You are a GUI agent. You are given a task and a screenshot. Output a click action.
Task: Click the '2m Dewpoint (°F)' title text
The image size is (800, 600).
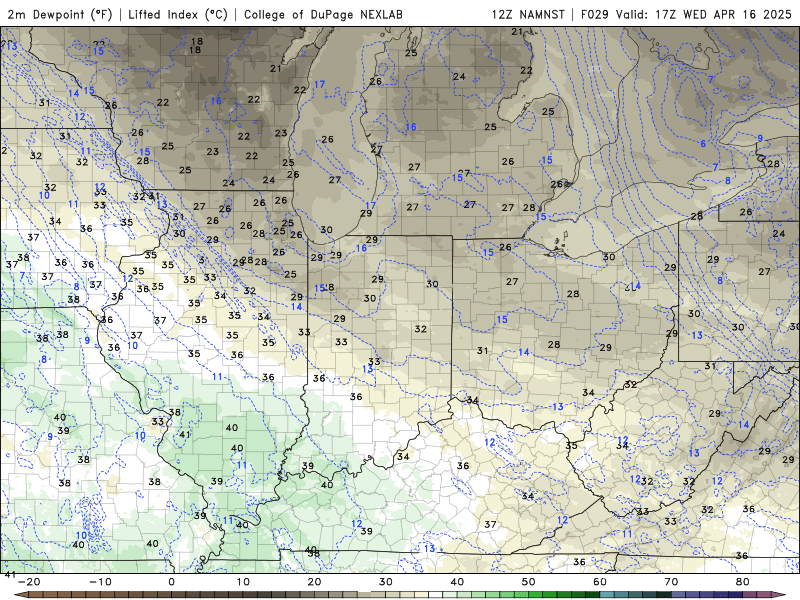tap(60, 14)
